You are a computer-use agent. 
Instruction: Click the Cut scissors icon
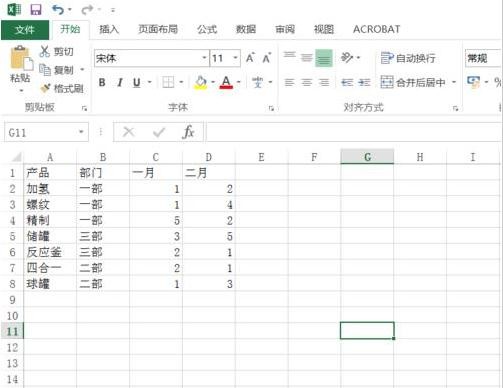[45, 51]
